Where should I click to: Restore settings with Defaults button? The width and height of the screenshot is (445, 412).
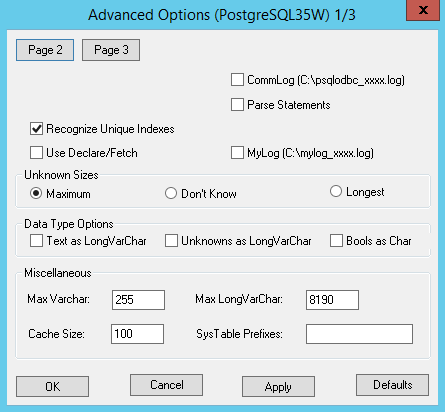[392, 385]
